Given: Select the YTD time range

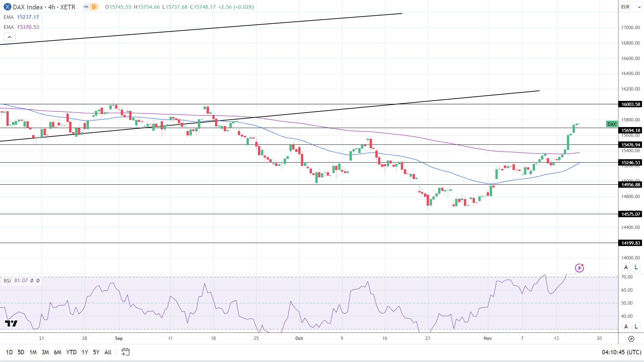Looking at the screenshot, I should click(x=71, y=352).
